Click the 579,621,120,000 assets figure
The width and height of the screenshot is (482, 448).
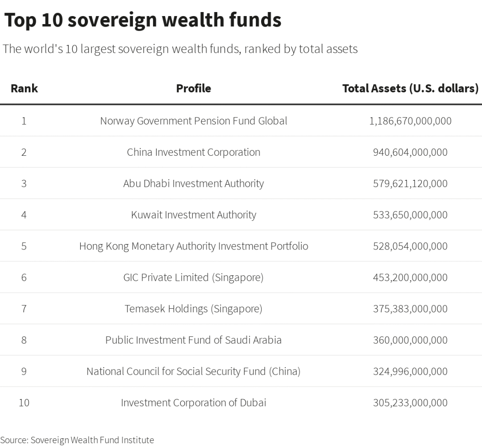point(410,183)
